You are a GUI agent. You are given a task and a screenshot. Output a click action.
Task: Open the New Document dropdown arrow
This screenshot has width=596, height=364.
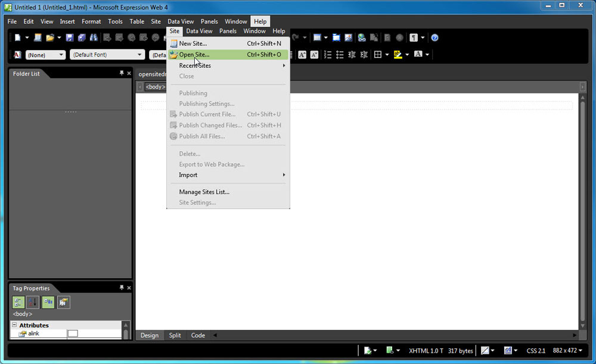click(x=27, y=38)
